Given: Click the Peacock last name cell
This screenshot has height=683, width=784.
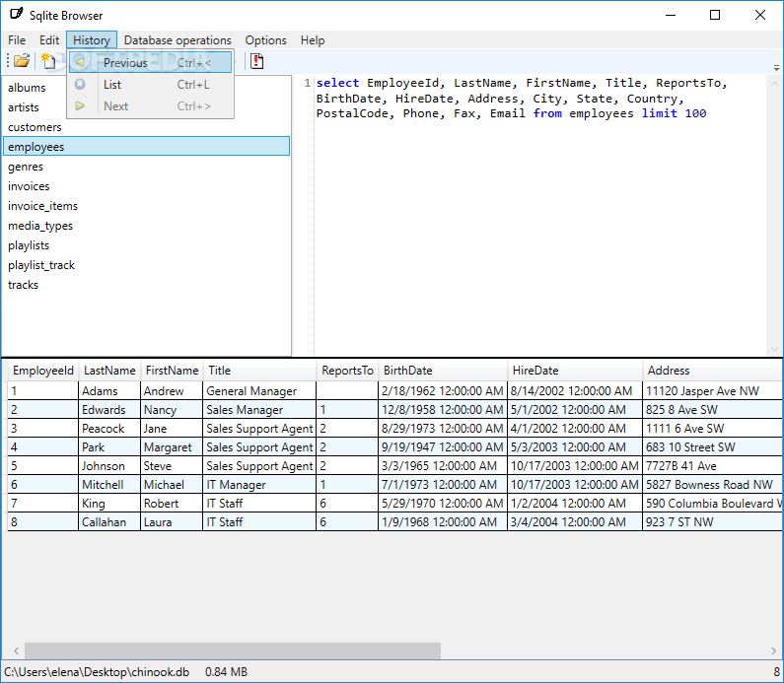Looking at the screenshot, I should coord(109,428).
